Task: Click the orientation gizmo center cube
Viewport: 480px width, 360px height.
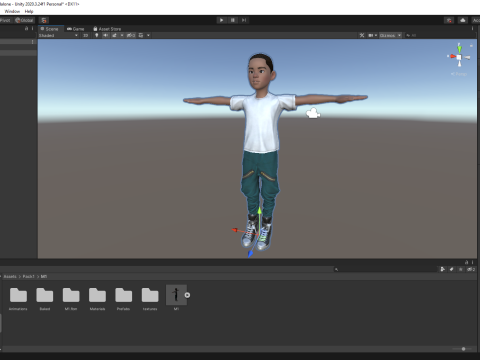Action: [459, 57]
